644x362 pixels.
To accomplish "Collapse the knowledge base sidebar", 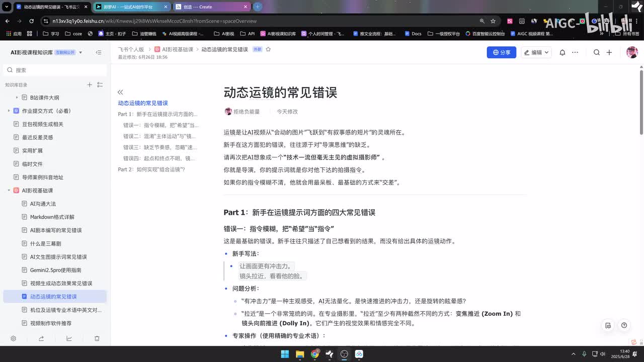I will [x=99, y=52].
